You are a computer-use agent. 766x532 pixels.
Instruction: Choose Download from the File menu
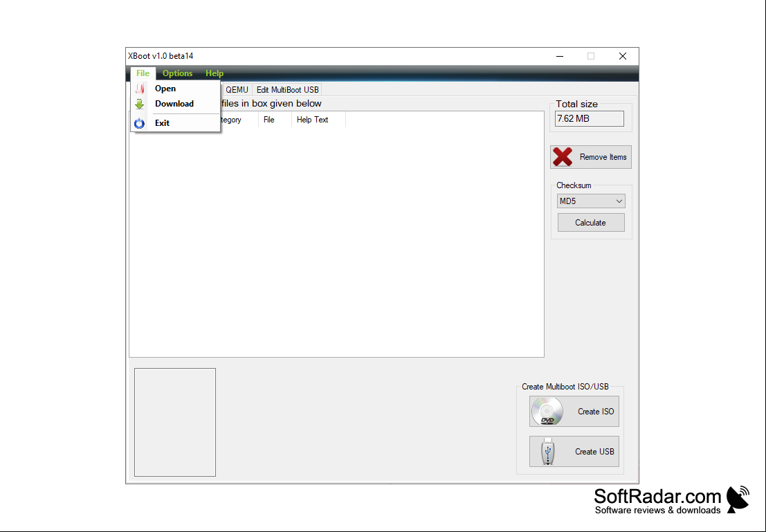pos(175,104)
